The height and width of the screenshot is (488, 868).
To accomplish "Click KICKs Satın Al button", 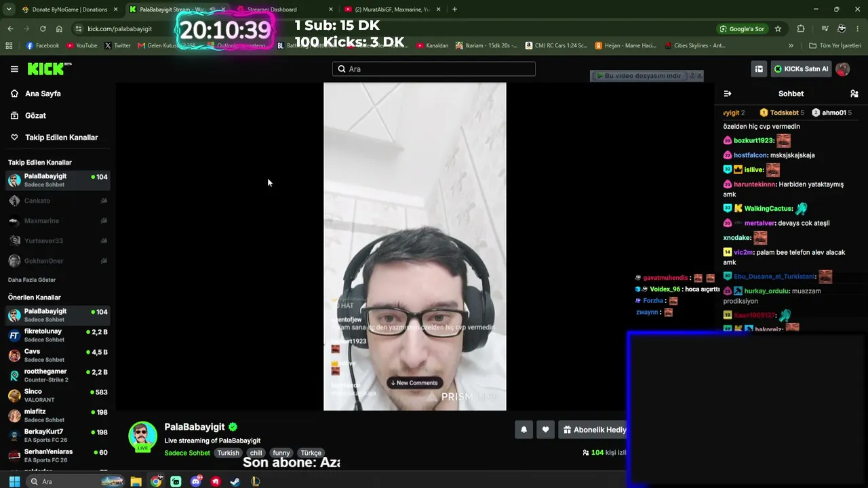I will (x=801, y=68).
